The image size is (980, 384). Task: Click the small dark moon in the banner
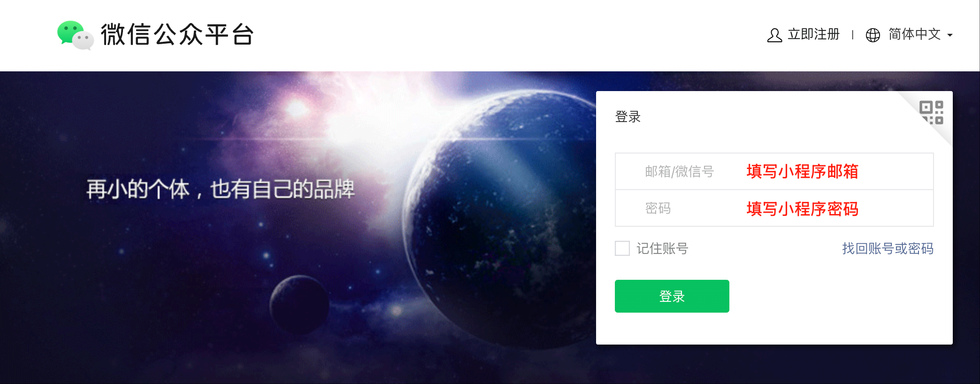point(299,305)
